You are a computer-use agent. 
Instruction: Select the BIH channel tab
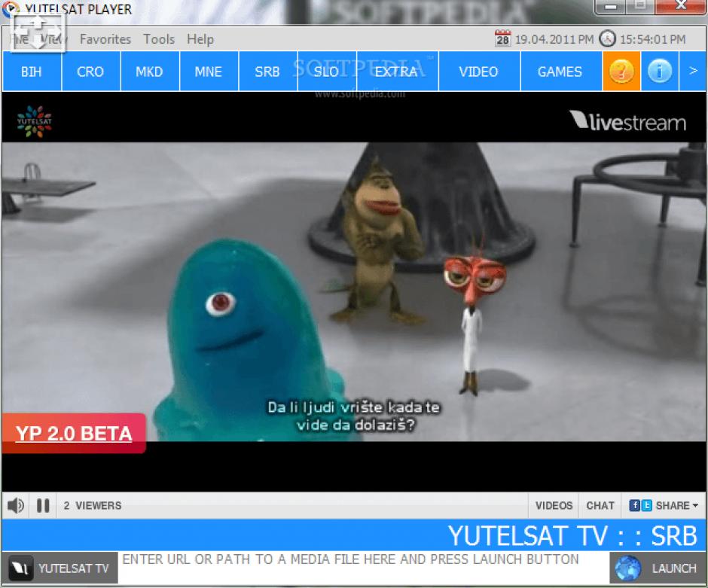click(32, 72)
